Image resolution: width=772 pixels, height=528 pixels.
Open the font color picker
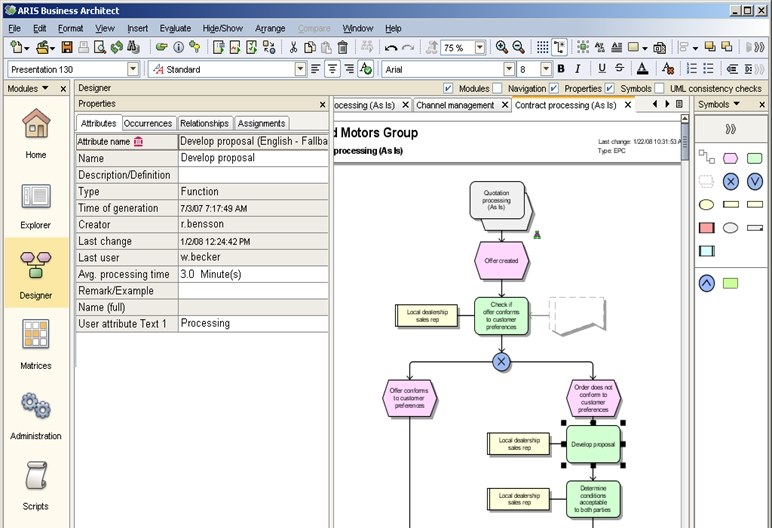[642, 69]
